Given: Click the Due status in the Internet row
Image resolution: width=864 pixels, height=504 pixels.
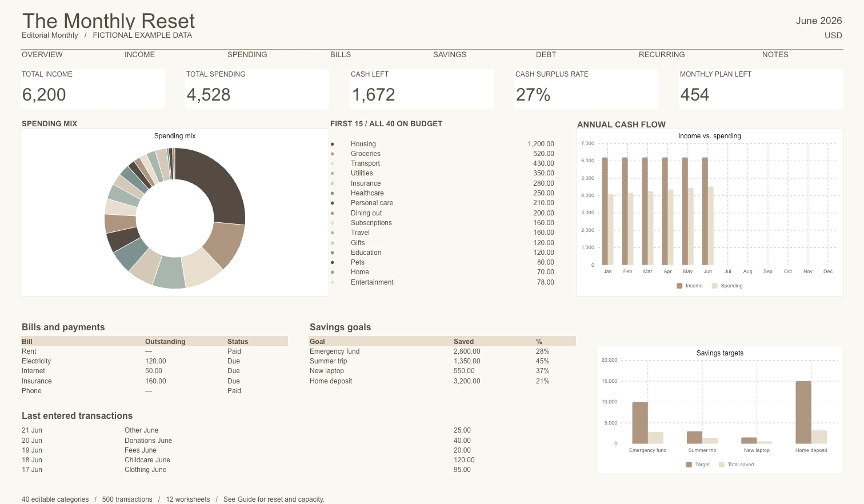Looking at the screenshot, I should (x=234, y=371).
